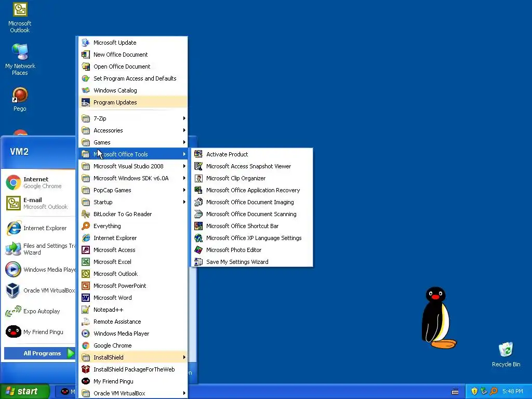Click the security shield tray icon

point(474,391)
